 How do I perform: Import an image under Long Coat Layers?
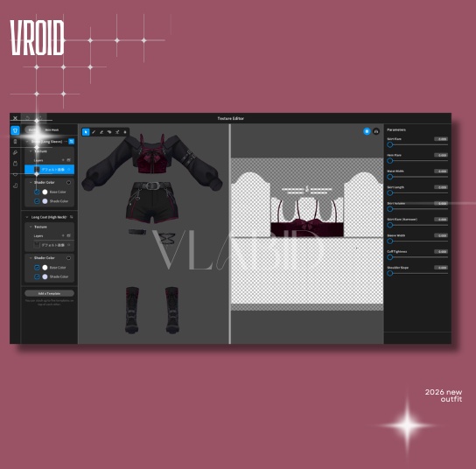point(68,235)
